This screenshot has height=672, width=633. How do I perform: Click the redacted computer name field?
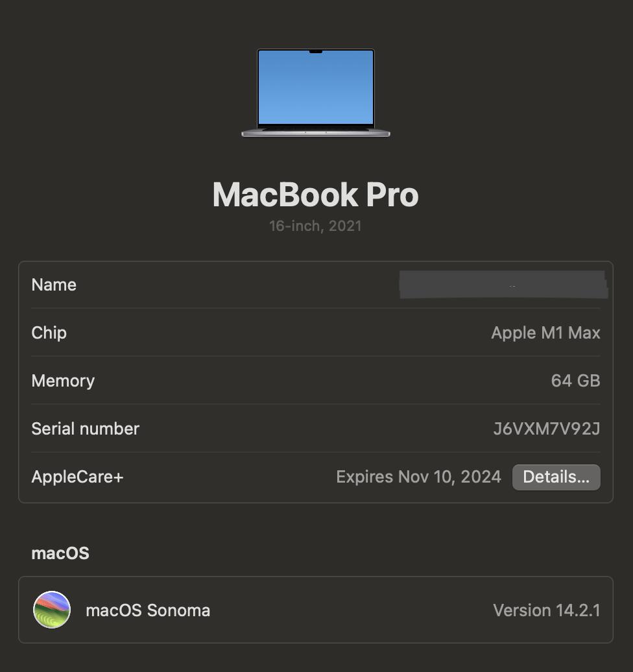pos(503,285)
